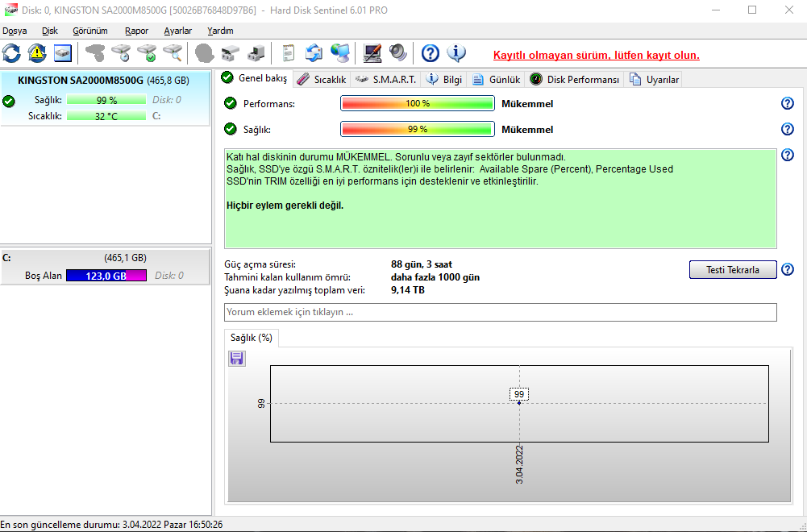Click the green 32 °C temperature bar
Viewport: 807px width, 532px height.
tap(106, 116)
